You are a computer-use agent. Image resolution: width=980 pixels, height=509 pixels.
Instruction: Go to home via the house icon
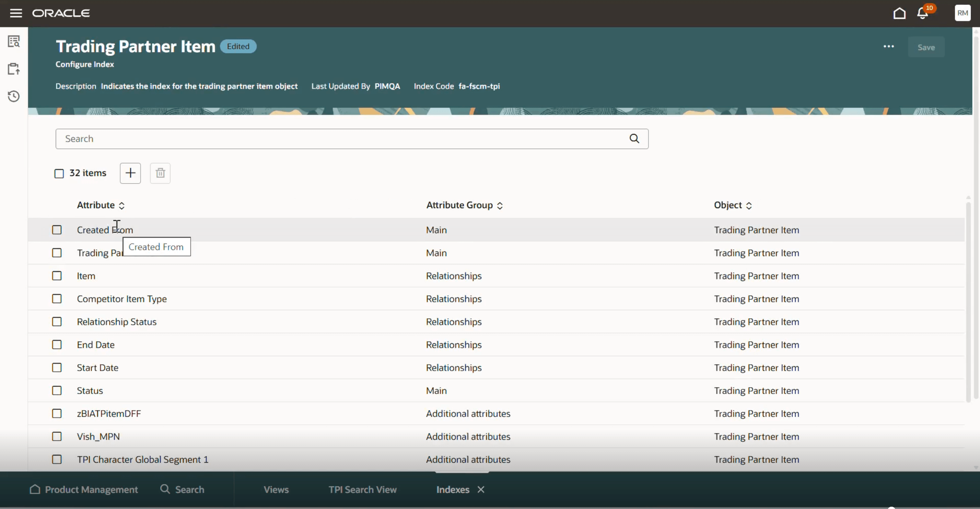(899, 13)
